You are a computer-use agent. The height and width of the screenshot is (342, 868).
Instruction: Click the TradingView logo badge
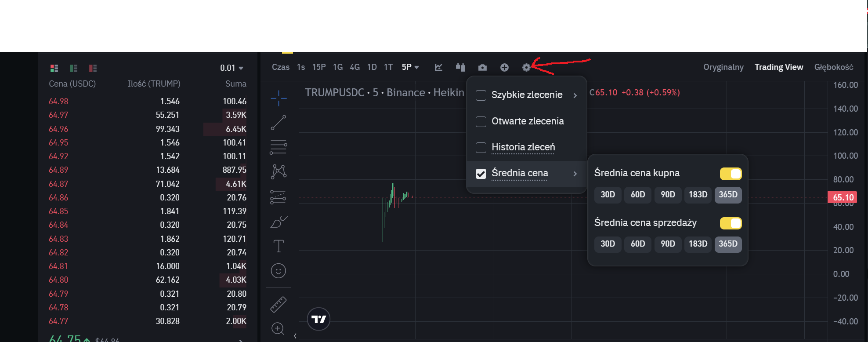click(318, 319)
